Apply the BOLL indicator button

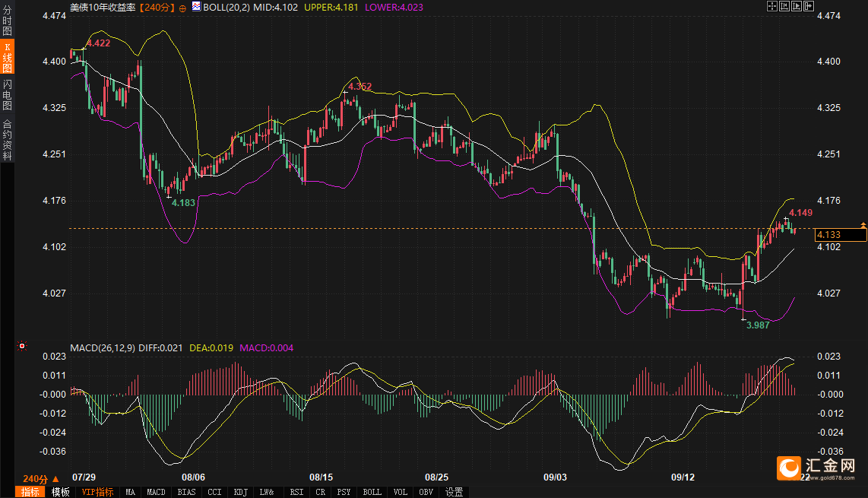pyautogui.click(x=372, y=492)
